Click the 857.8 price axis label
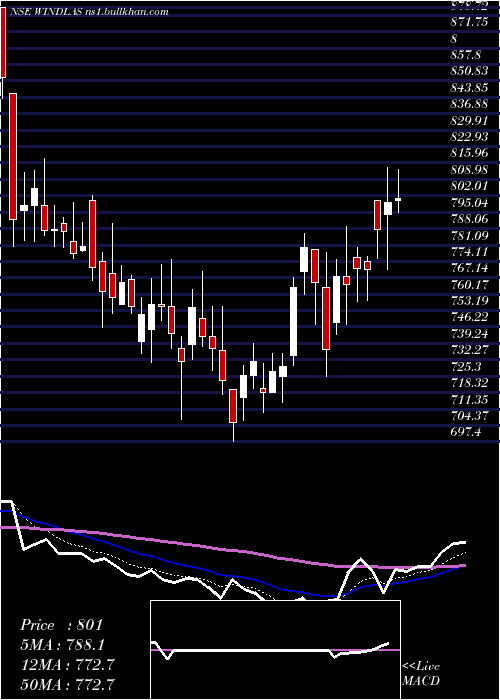 click(x=466, y=55)
